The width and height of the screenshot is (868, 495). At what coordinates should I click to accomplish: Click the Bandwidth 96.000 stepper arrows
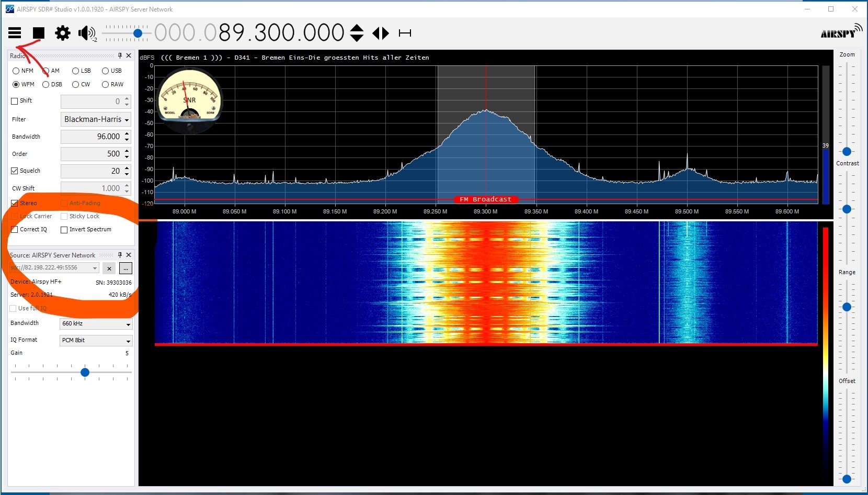[127, 137]
